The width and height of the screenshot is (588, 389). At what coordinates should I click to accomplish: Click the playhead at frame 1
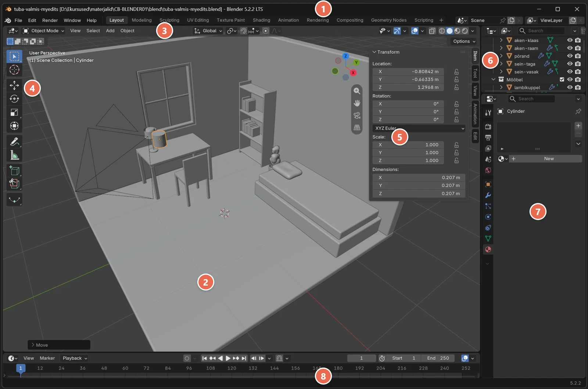21,368
